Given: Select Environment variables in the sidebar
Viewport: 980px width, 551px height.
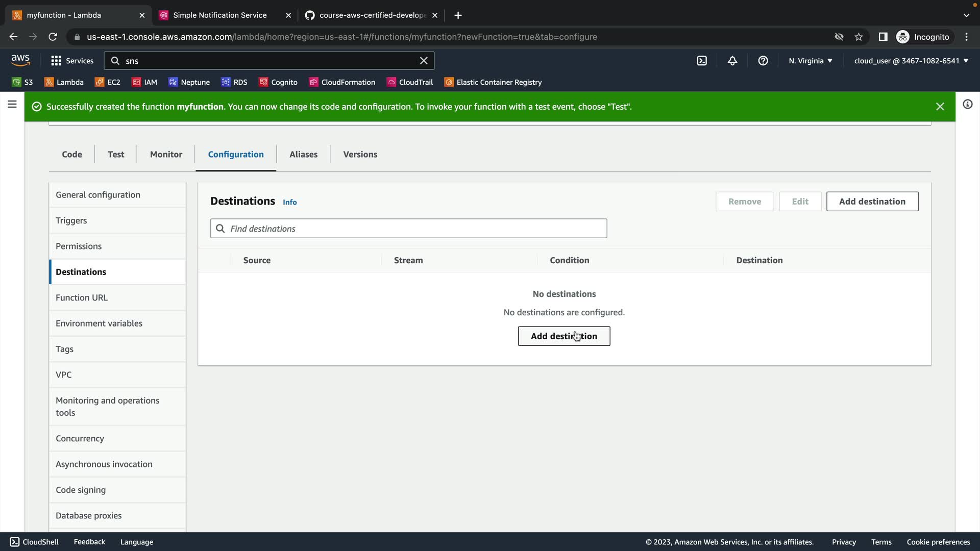Looking at the screenshot, I should click(x=99, y=323).
